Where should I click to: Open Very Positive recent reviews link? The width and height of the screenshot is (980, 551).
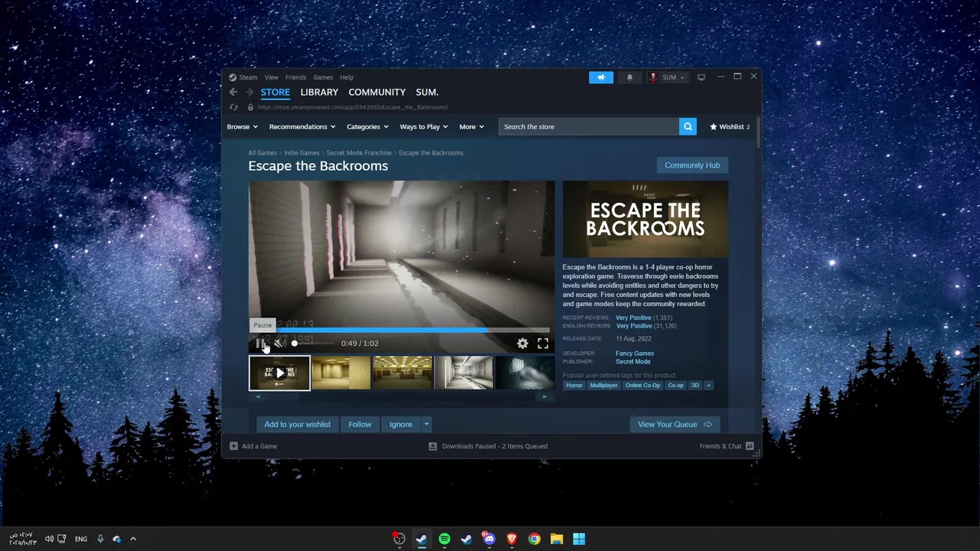click(x=633, y=318)
